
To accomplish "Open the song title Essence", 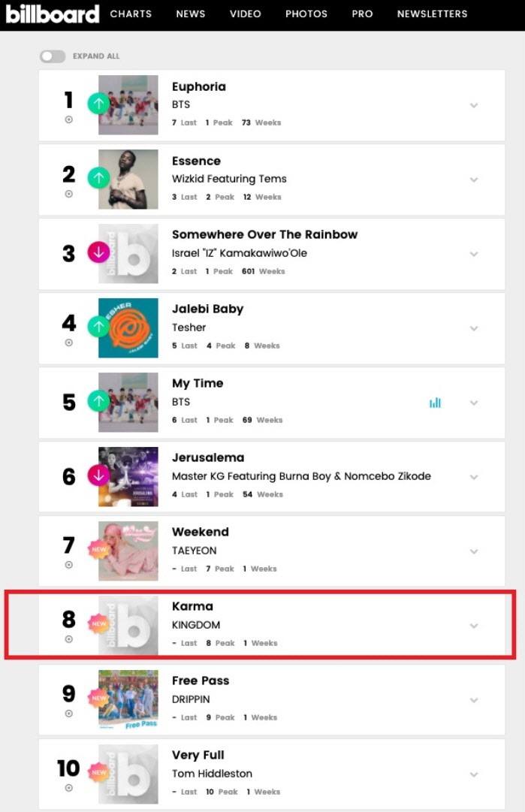I will [x=196, y=161].
